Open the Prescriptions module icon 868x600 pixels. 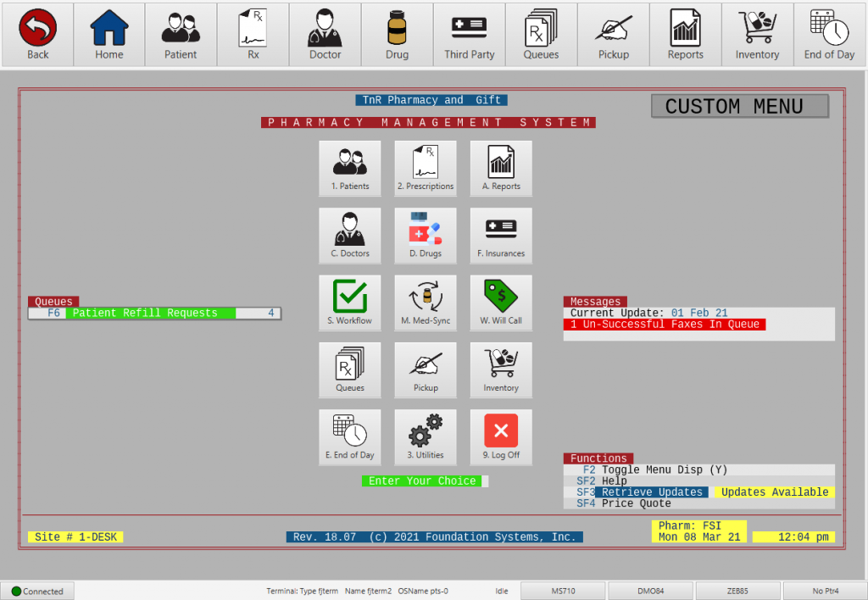pos(425,168)
